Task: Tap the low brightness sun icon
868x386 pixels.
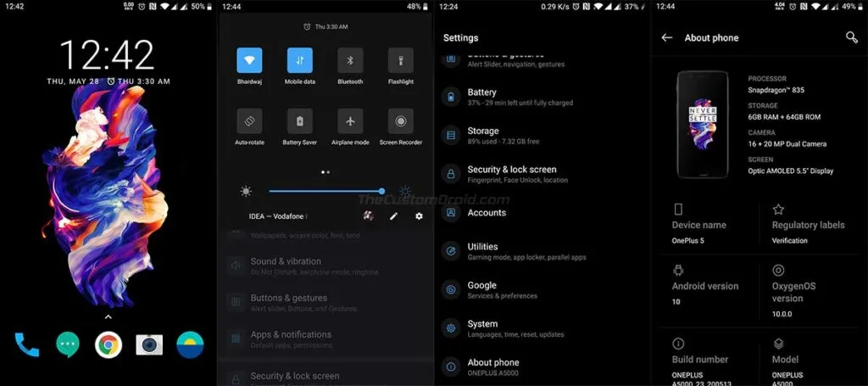Action: [246, 192]
